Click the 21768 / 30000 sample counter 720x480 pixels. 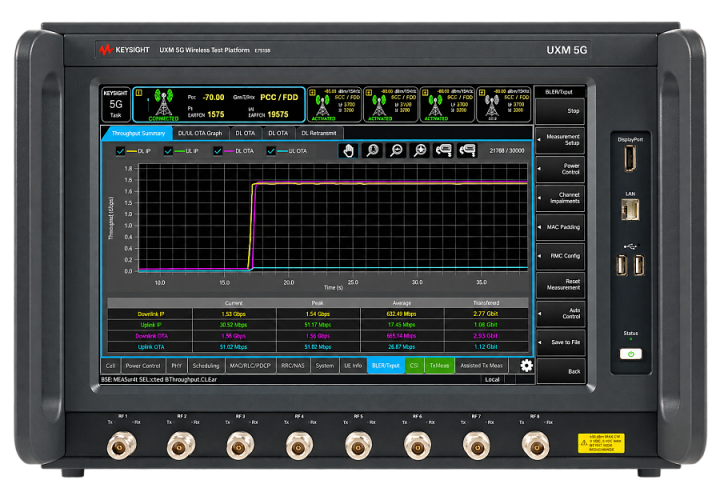click(506, 151)
